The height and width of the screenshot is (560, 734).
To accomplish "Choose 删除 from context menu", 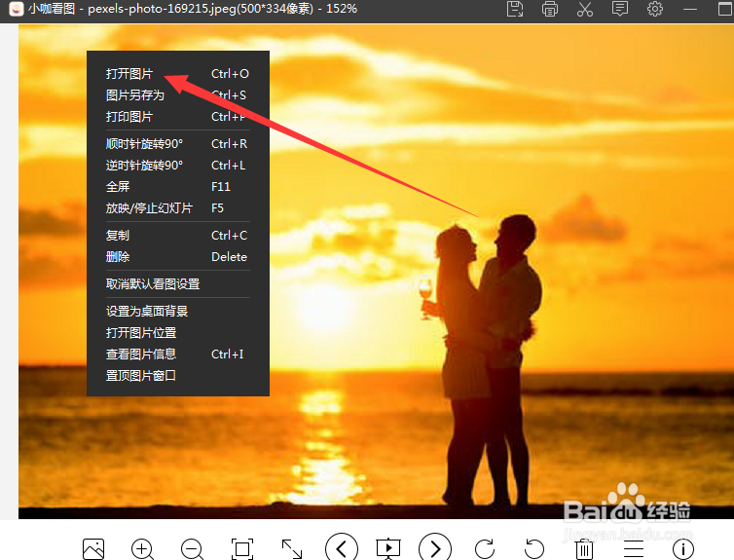I will [178, 256].
